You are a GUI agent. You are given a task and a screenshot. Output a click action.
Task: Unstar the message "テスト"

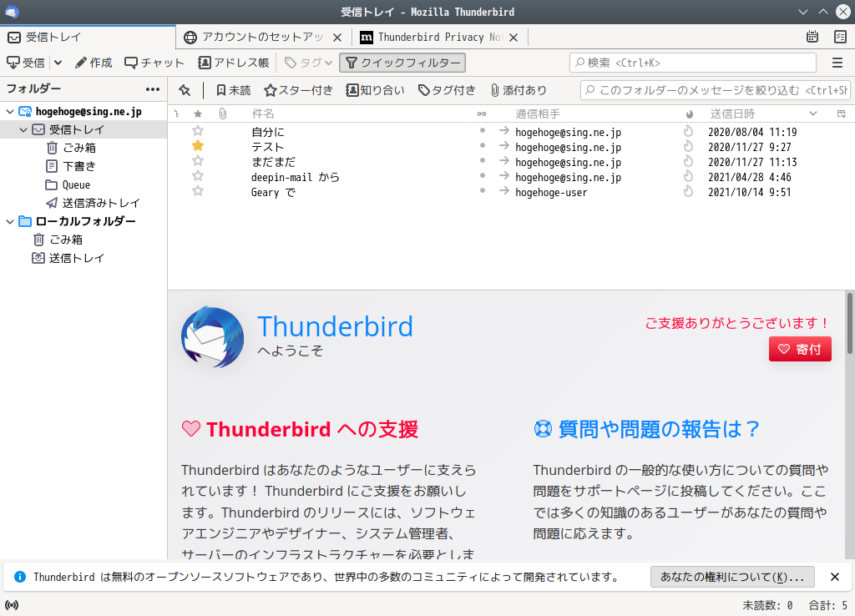198,145
